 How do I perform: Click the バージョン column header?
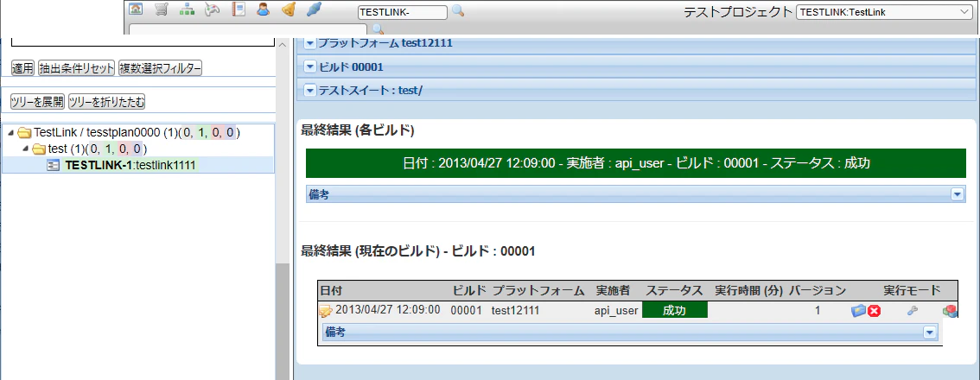[817, 290]
